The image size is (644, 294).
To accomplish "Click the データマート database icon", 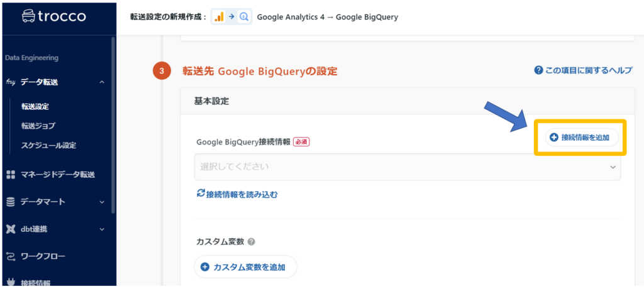I will 10,202.
